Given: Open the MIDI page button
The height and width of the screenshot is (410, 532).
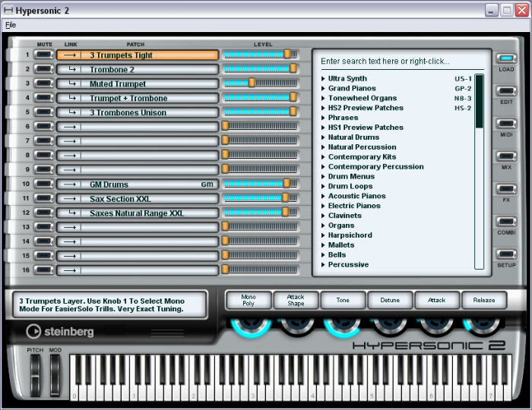Looking at the screenshot, I should click(x=506, y=124).
